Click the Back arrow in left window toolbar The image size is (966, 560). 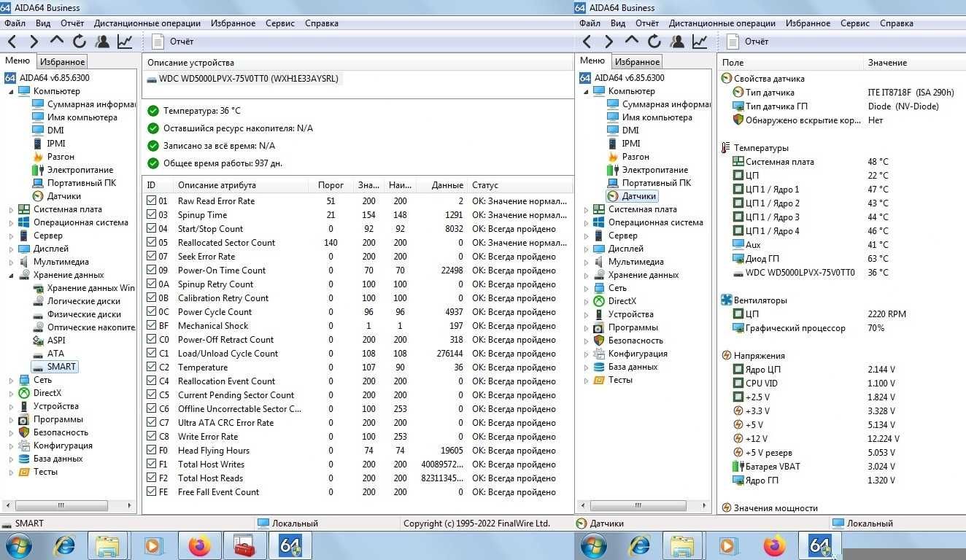point(12,42)
